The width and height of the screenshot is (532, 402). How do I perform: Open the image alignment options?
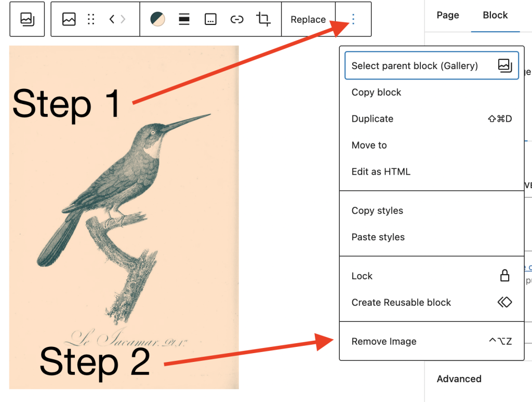[183, 19]
